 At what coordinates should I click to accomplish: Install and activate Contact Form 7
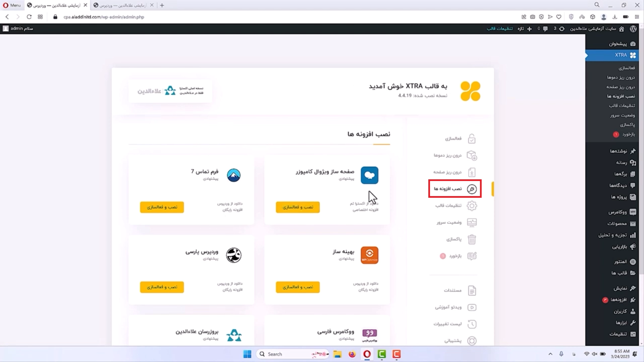(162, 207)
